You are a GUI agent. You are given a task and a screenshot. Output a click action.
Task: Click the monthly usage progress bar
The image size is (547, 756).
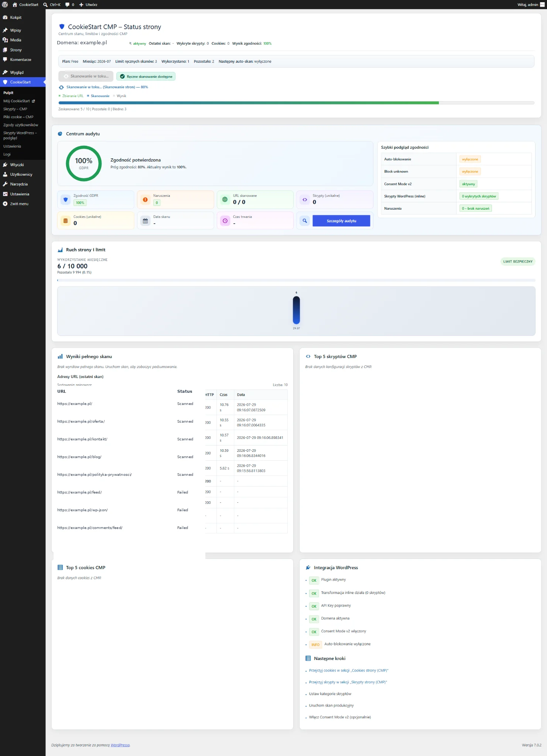296,280
